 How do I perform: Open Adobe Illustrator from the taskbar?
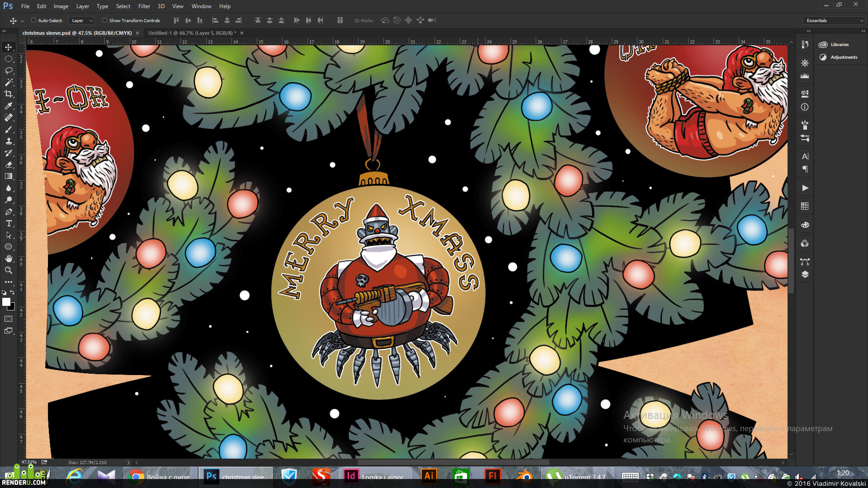tap(429, 476)
